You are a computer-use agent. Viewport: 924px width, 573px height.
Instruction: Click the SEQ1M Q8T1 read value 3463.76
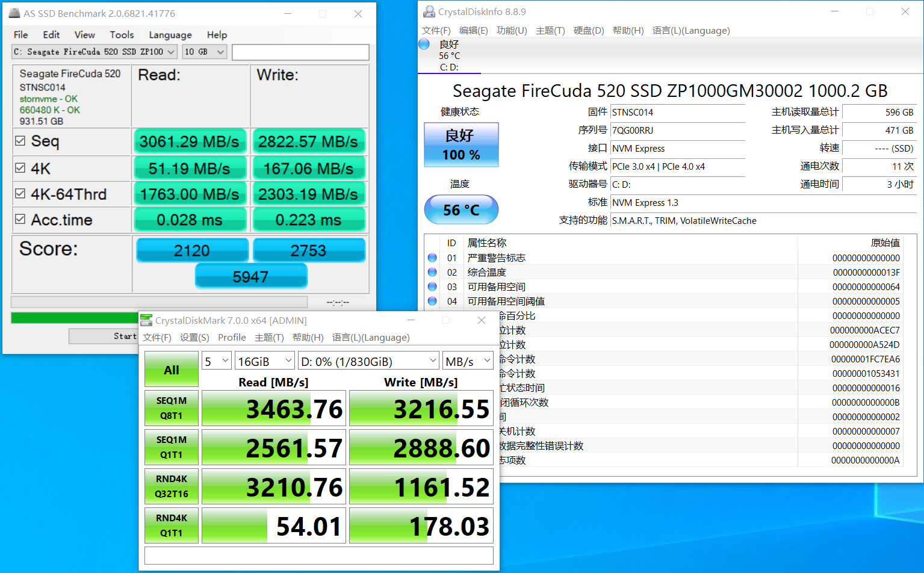(274, 409)
